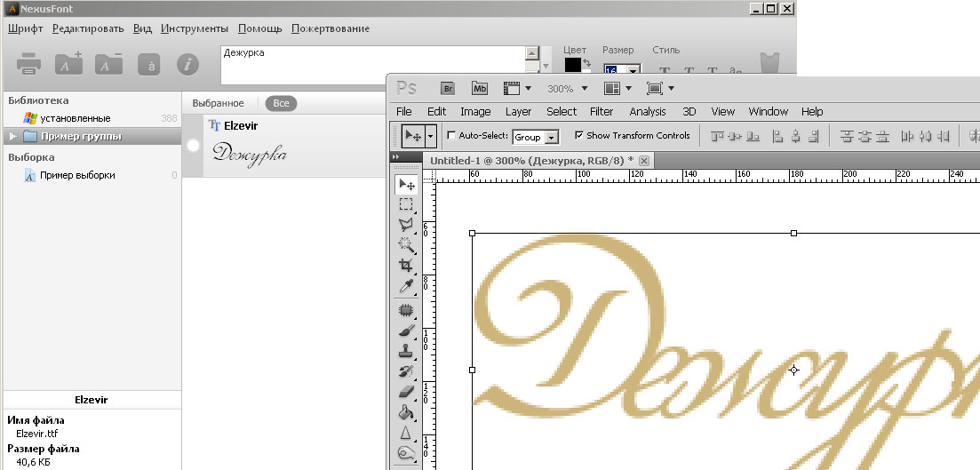This screenshot has height=470, width=980.
Task: Uncheck Show Transform Controls
Action: (x=579, y=136)
